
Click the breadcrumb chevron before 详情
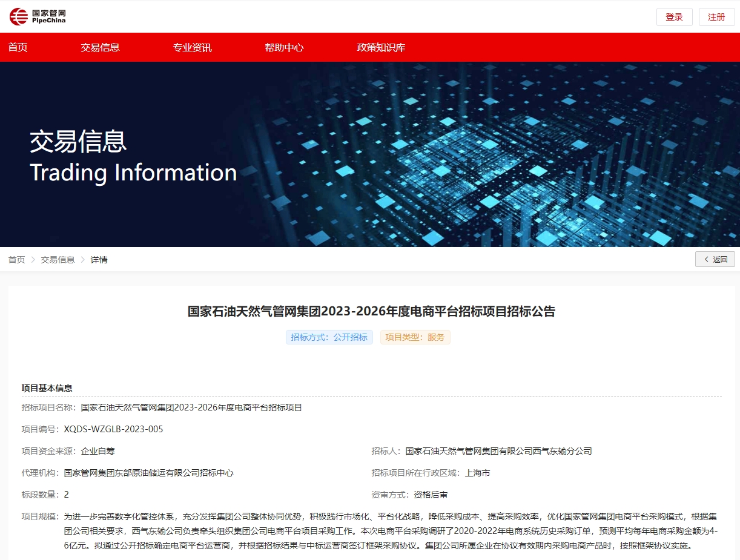(83, 260)
